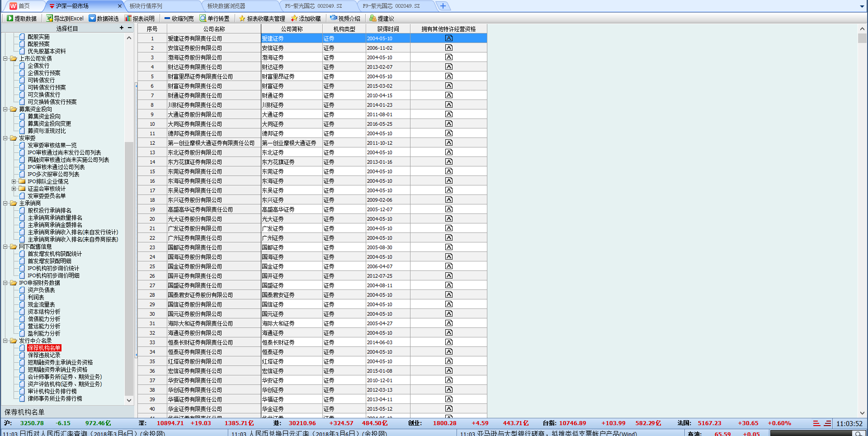Click 提建议 to submit feedback
868x436 pixels.
[x=382, y=18]
